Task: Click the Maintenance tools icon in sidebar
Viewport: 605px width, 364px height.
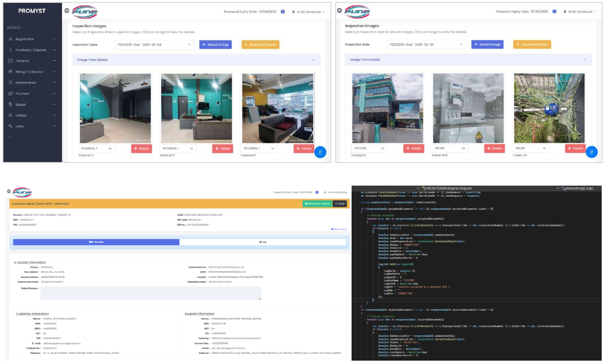Action: click(11, 83)
